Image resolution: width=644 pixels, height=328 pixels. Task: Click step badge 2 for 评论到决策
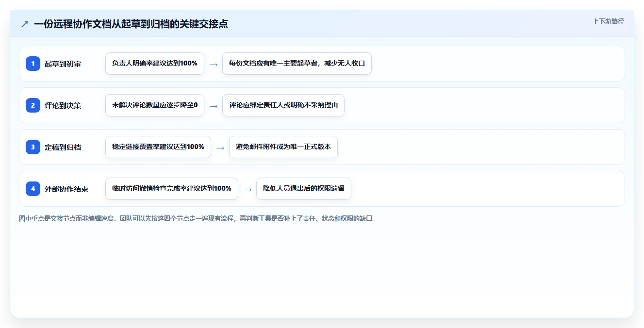[33, 105]
